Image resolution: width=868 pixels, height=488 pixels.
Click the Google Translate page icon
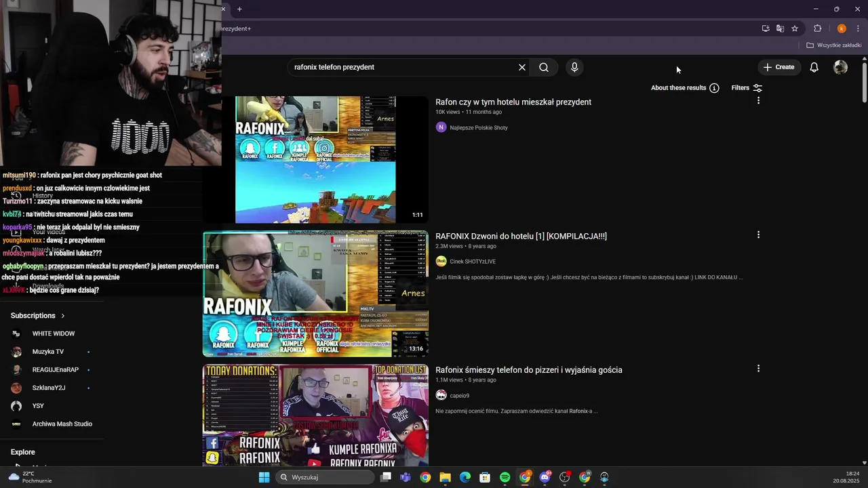[780, 28]
